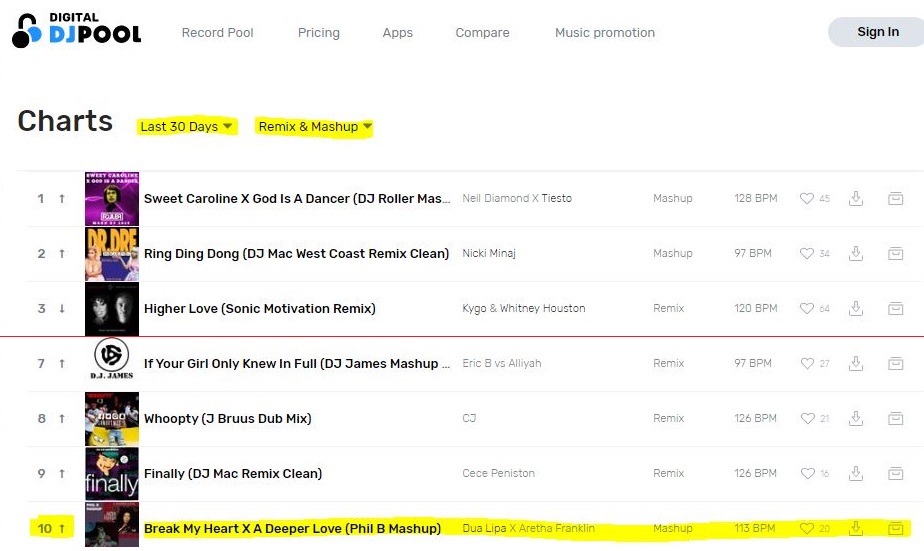
Task: Click artist Cece Peniston
Action: 499,473
